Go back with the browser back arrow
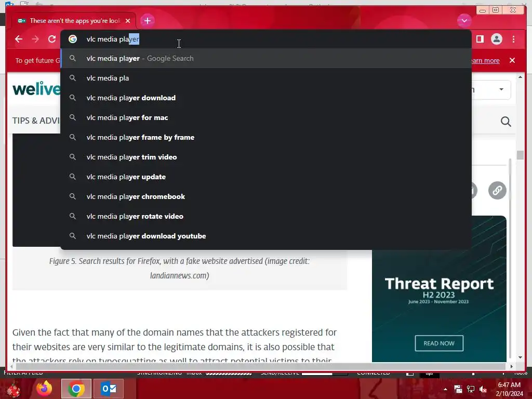 tap(19, 39)
